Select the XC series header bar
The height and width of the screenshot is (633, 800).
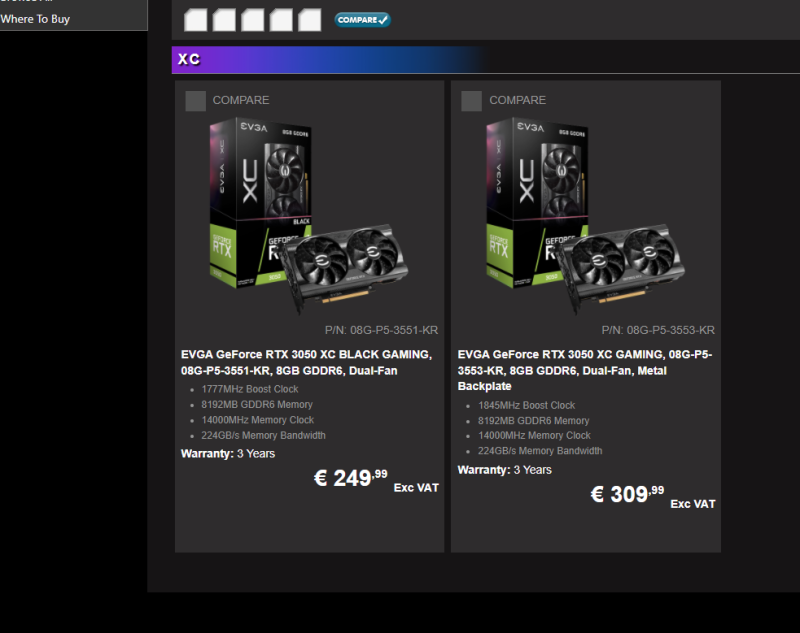coord(486,60)
